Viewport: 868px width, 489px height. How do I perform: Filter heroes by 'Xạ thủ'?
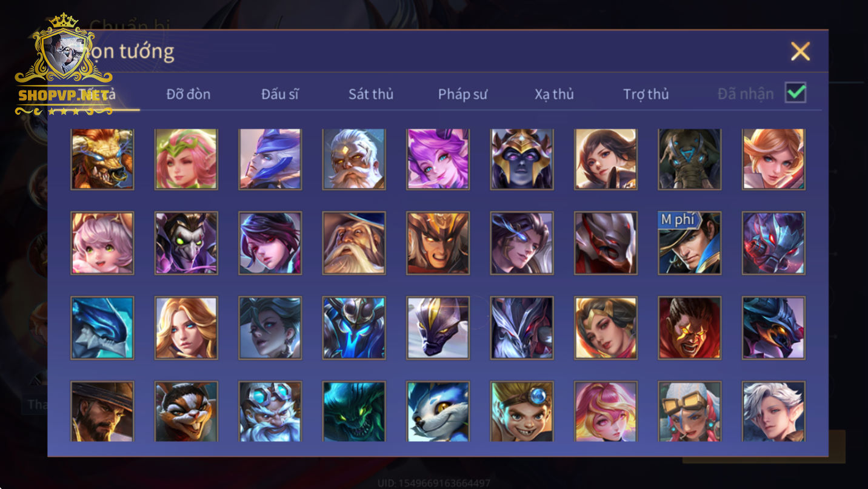[554, 94]
